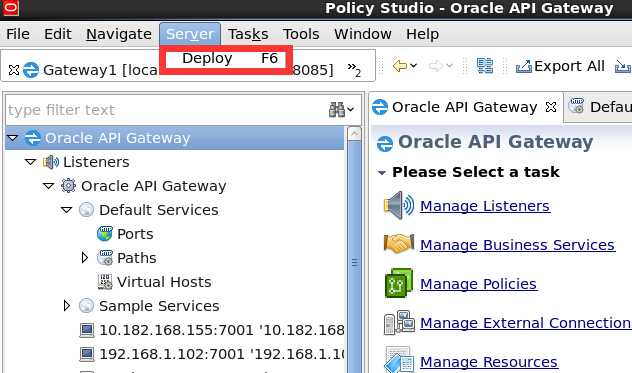Collapse Default Services node
The image size is (632, 373).
[67, 210]
